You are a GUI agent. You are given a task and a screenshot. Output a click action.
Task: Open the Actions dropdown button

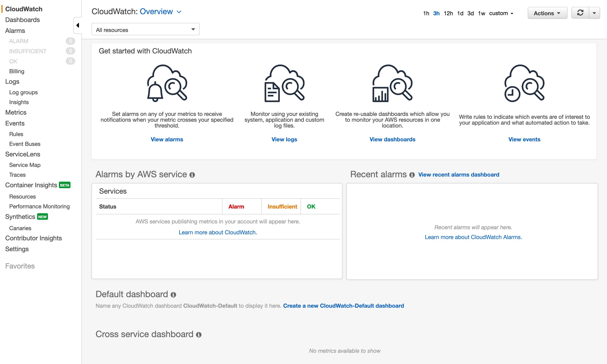pyautogui.click(x=547, y=13)
